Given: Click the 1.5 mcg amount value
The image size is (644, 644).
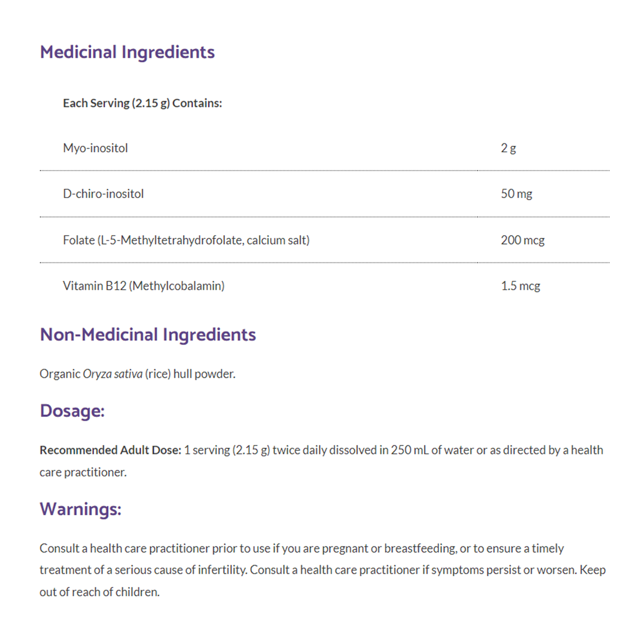Looking at the screenshot, I should (x=520, y=286).
